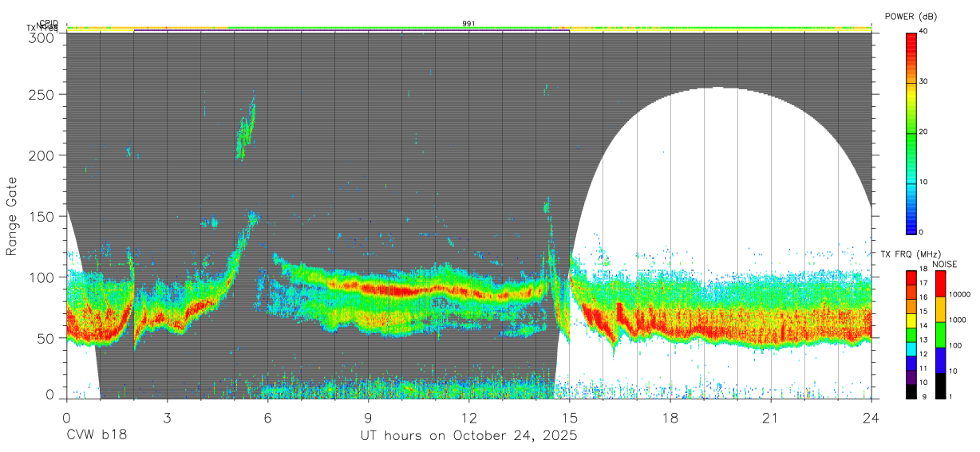Click the 18 tick on the UT hours axis
Screen dimensions: 980x452
(670, 417)
